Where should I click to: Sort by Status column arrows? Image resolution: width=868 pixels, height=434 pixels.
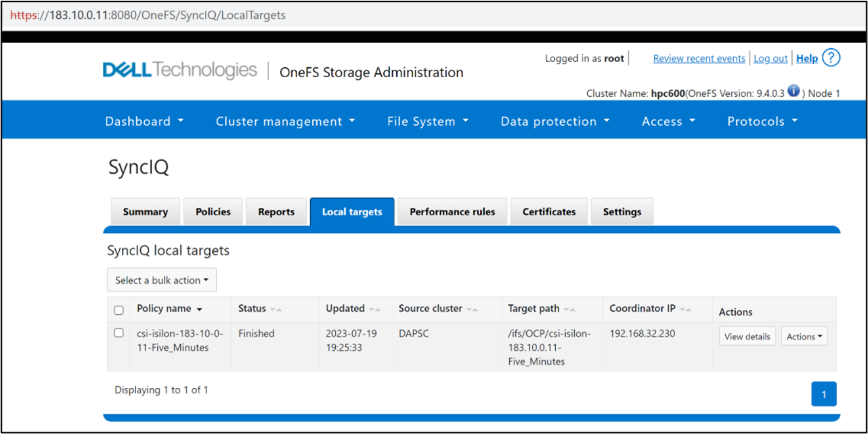click(x=276, y=310)
